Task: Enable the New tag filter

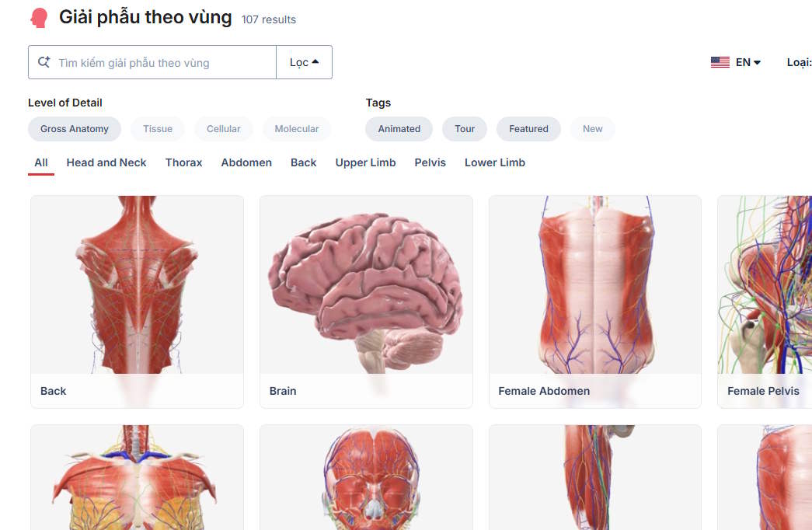Action: [592, 129]
